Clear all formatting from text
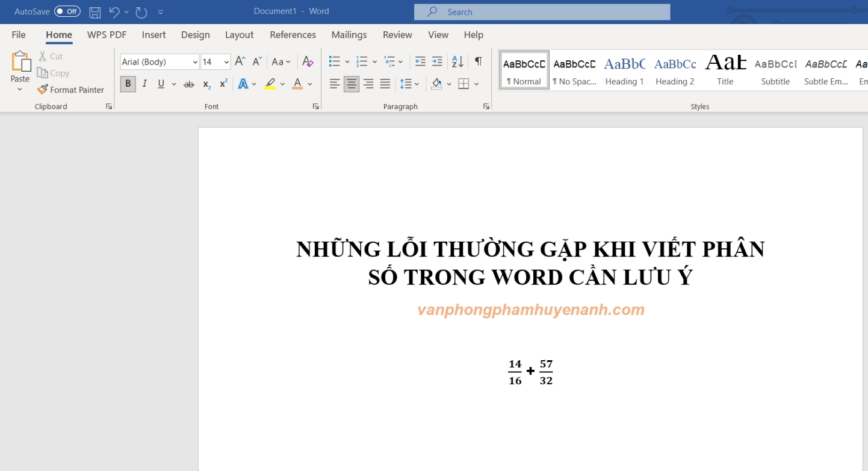868x471 pixels. pyautogui.click(x=308, y=61)
